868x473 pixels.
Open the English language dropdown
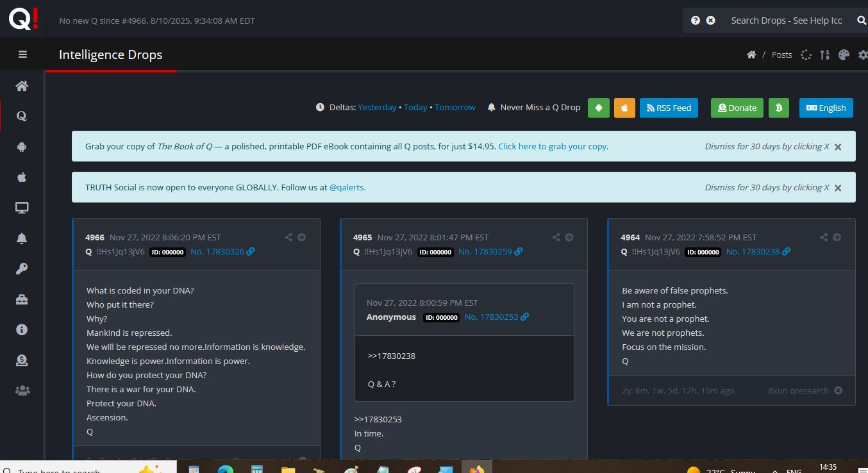[x=826, y=108]
